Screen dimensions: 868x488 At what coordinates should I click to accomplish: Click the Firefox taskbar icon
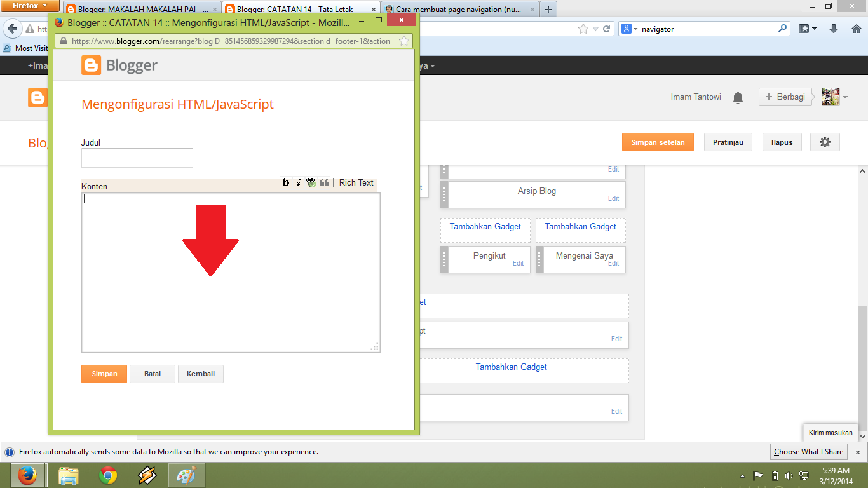(x=27, y=475)
